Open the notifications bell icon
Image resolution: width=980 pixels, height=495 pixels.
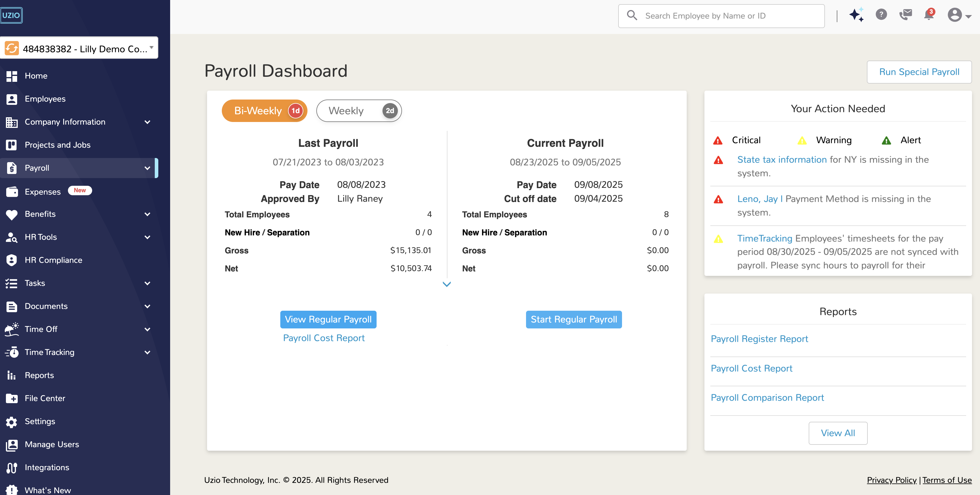[929, 15]
